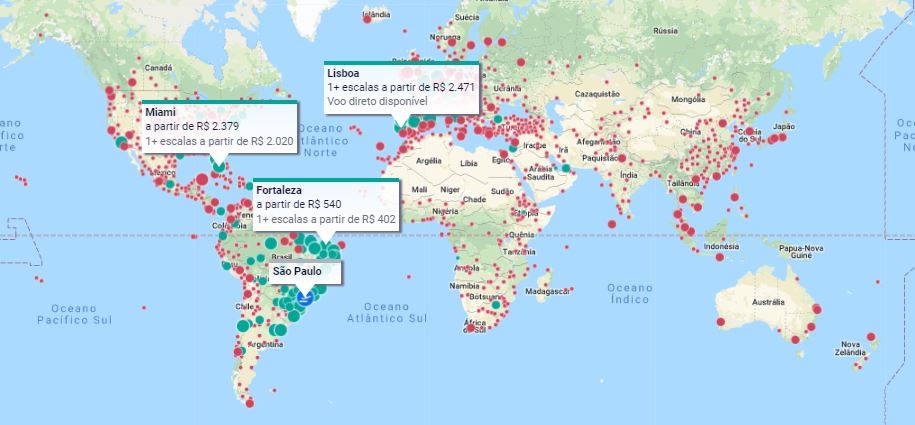Click Fortaleza's 'a partir de R$ 540' price
The image size is (915, 425).
(299, 204)
